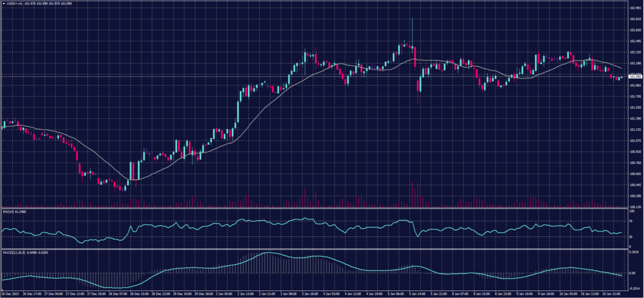Viewport: 644px width, 298px height.
Task: Click the 101.550 price scale label
Action: (x=635, y=108)
